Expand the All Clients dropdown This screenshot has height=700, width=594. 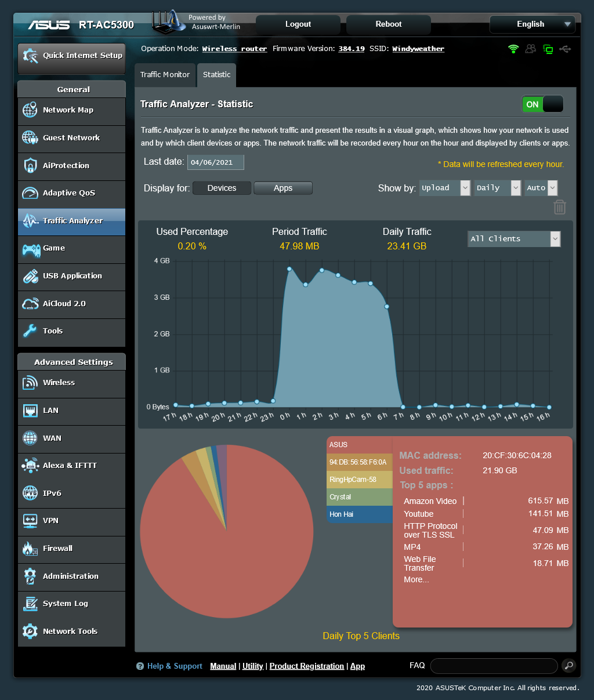tap(514, 239)
